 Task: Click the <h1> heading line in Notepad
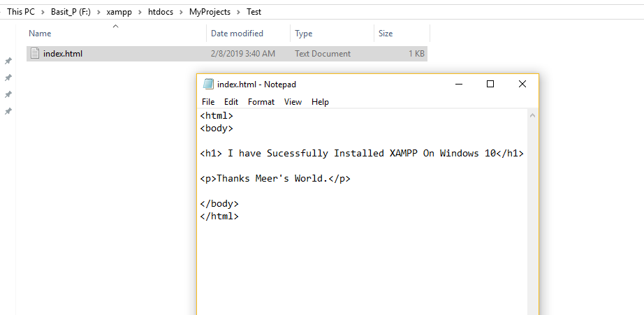click(362, 154)
